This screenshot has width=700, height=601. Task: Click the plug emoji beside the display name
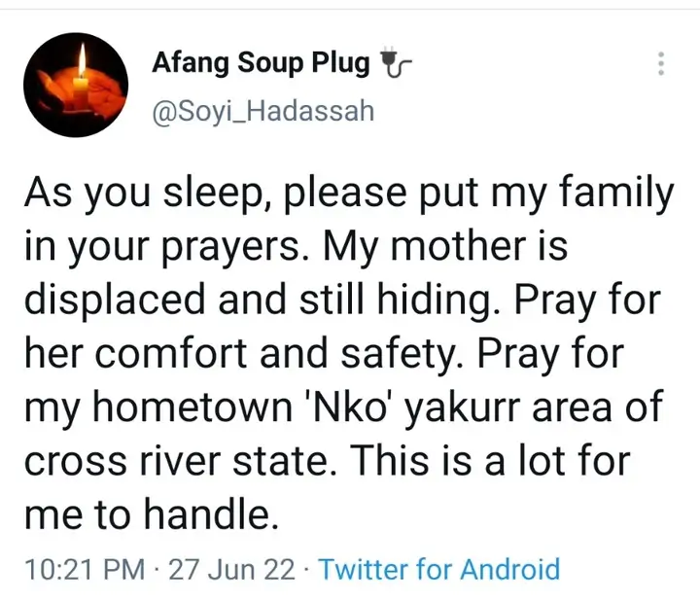pos(395,65)
